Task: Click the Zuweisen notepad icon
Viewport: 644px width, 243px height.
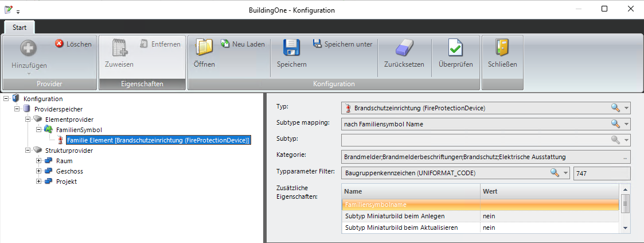Action: tap(120, 48)
